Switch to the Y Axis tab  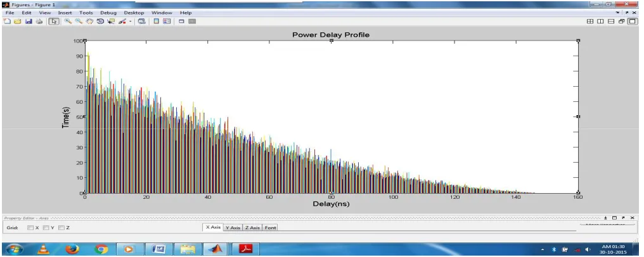coord(233,227)
